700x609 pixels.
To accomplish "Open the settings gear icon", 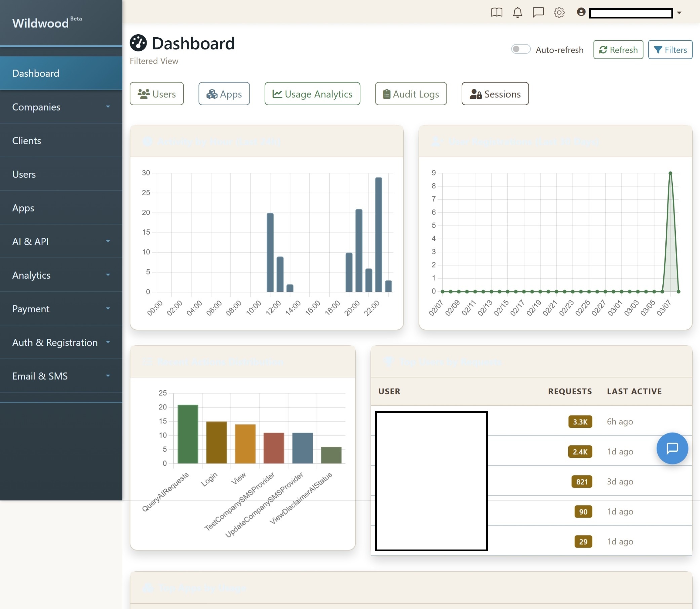I will [559, 12].
